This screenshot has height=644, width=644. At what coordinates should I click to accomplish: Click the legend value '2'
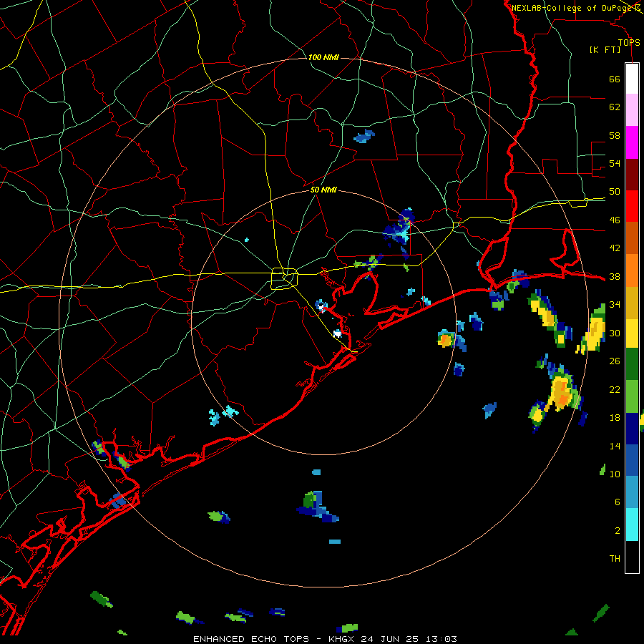(x=617, y=531)
